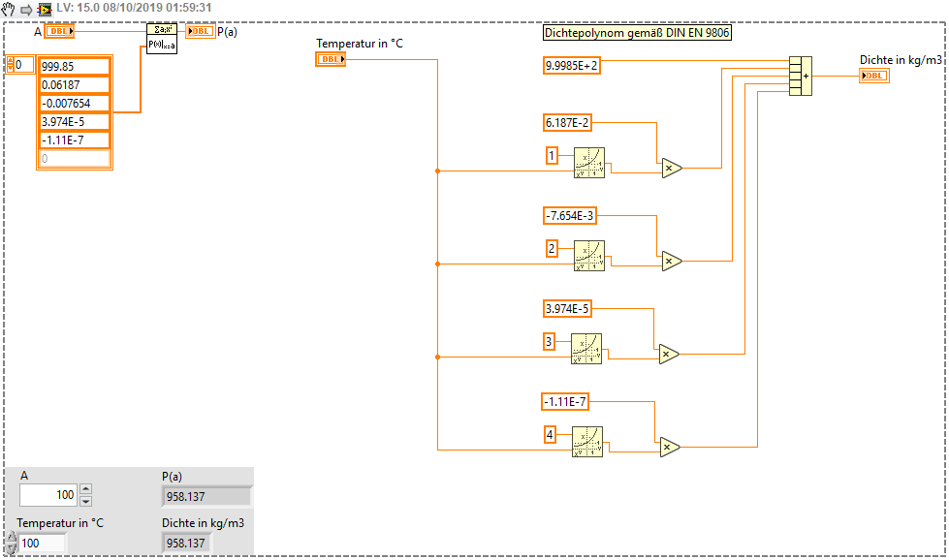Select the A DBL control terminal
This screenshot has width=949, height=560.
click(x=59, y=31)
